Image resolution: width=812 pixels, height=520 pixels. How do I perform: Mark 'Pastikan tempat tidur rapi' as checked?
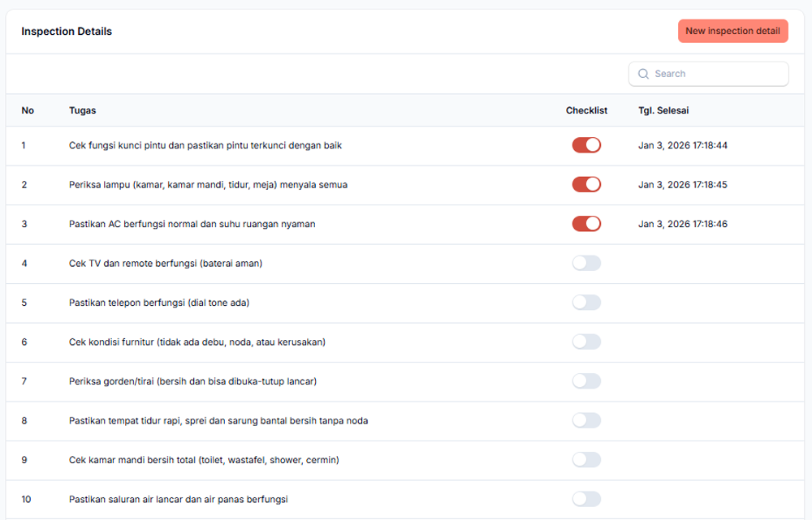pos(586,420)
